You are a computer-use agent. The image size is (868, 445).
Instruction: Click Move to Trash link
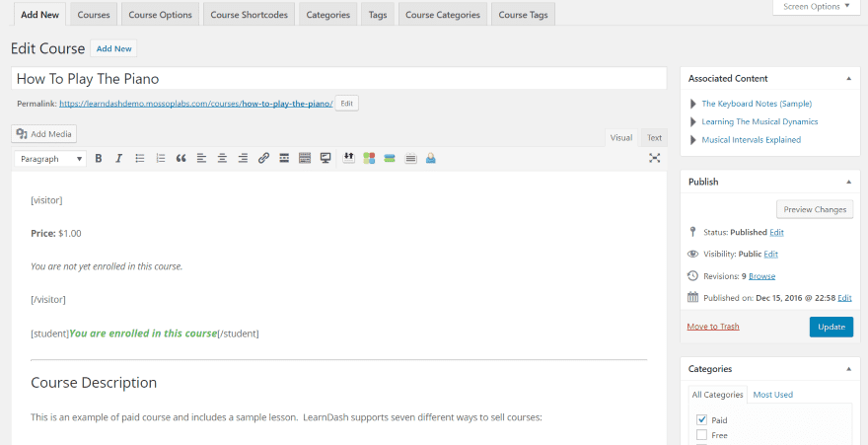pos(713,327)
